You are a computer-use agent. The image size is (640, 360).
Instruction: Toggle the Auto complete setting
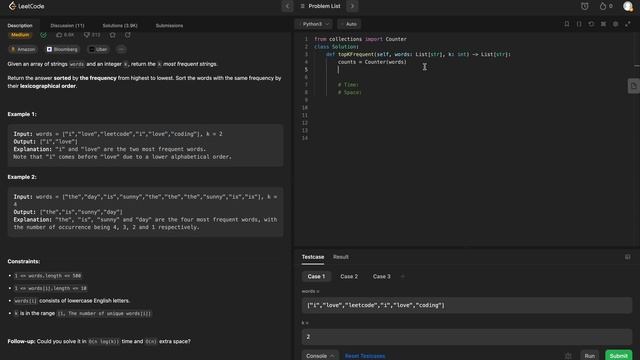coord(349,24)
